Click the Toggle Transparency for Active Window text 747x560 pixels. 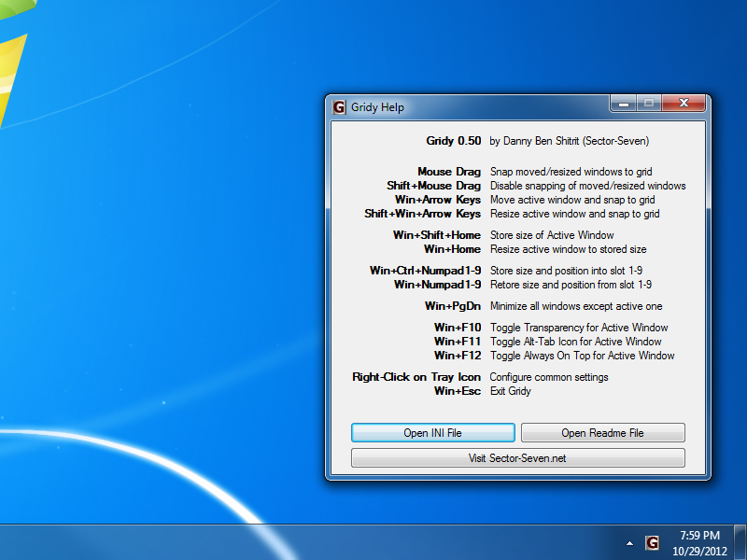(579, 328)
